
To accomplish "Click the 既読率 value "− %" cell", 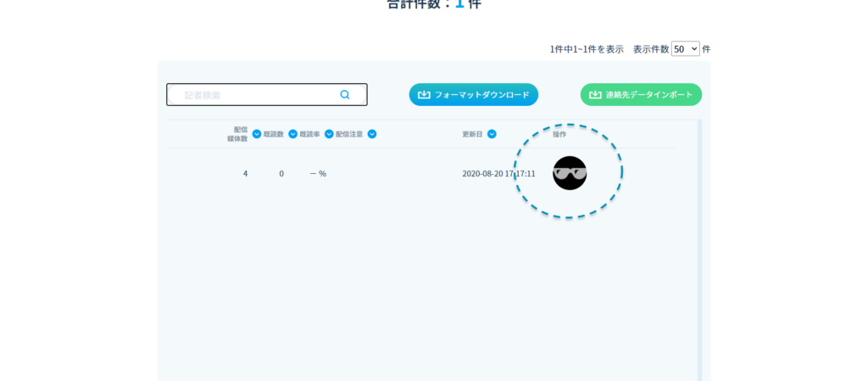I will coord(318,174).
